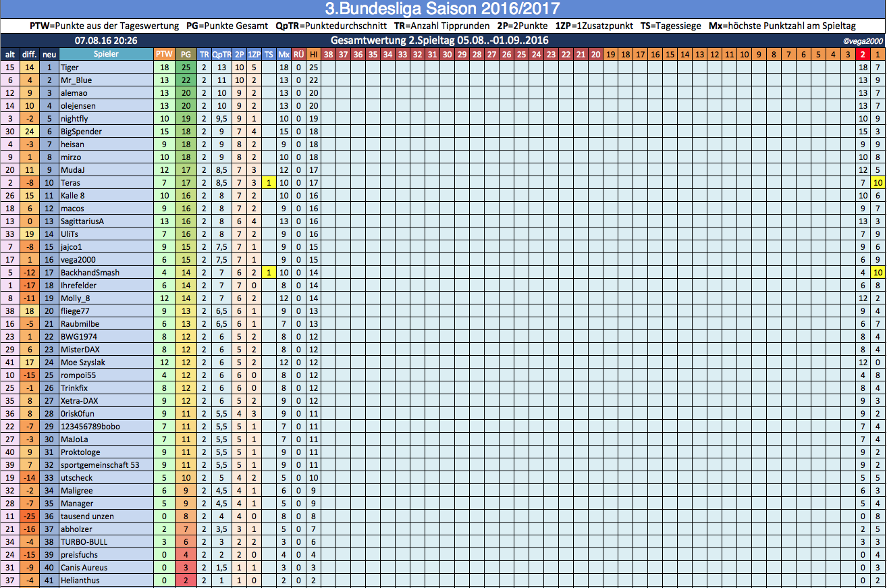The image size is (887, 588).
Task: Select the red highlighted matchday header 2
Action: [863, 54]
